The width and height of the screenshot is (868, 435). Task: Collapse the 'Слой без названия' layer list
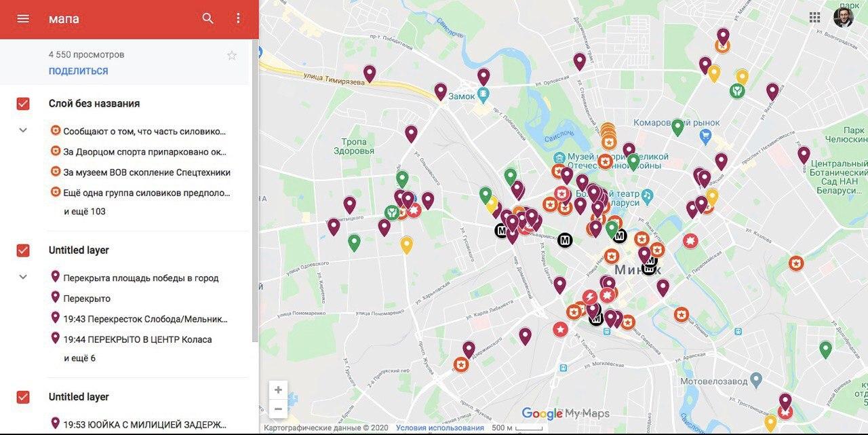(x=23, y=130)
